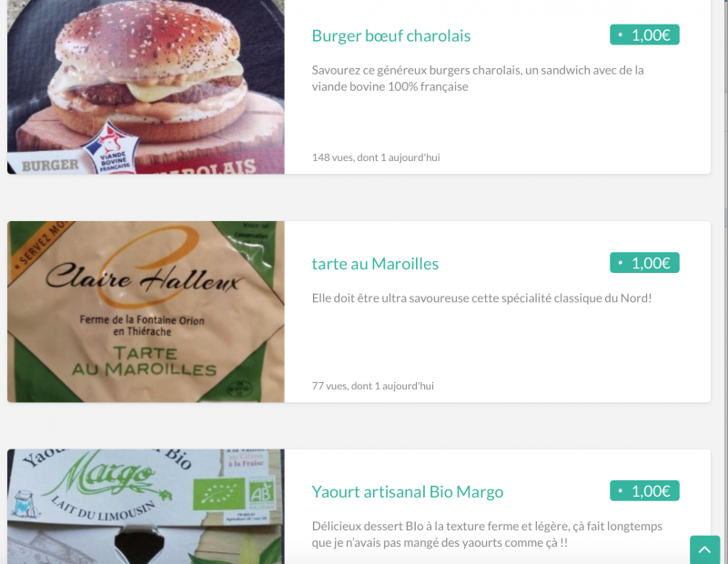
Task: Click the yaourt description about dessert Bio
Action: coord(487,534)
